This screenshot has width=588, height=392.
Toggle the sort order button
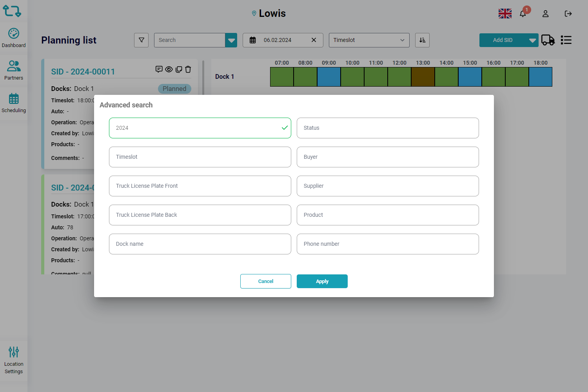[x=422, y=40]
